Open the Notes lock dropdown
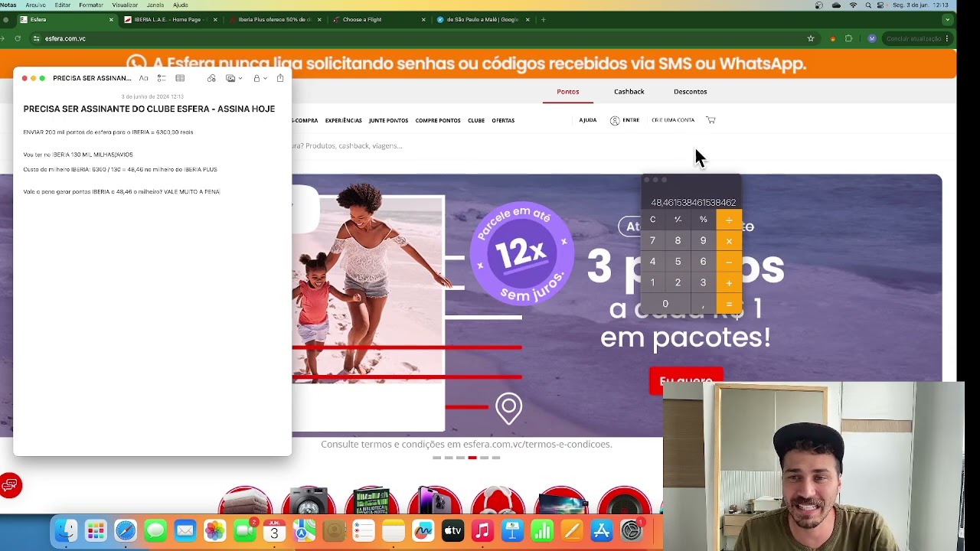 coord(260,78)
